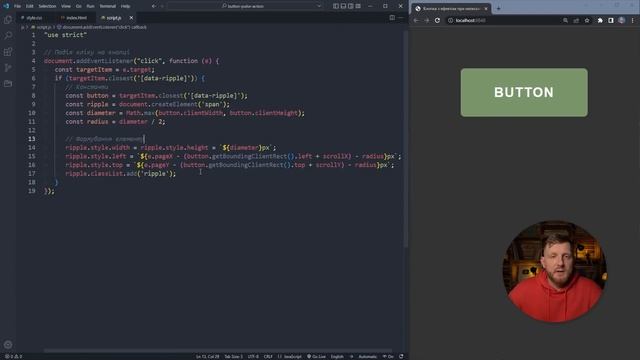Image resolution: width=640 pixels, height=360 pixels.
Task: Click the English status bar item
Action: click(x=337, y=357)
